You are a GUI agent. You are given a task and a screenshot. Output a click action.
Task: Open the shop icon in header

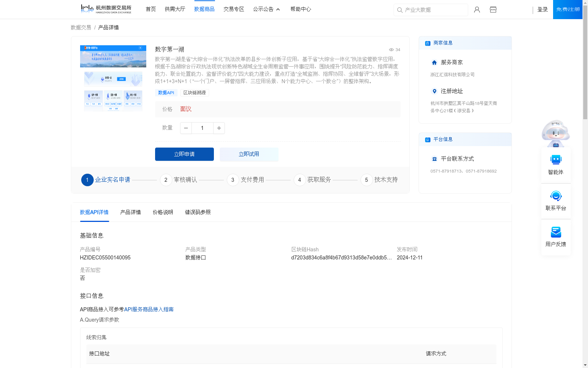493,10
